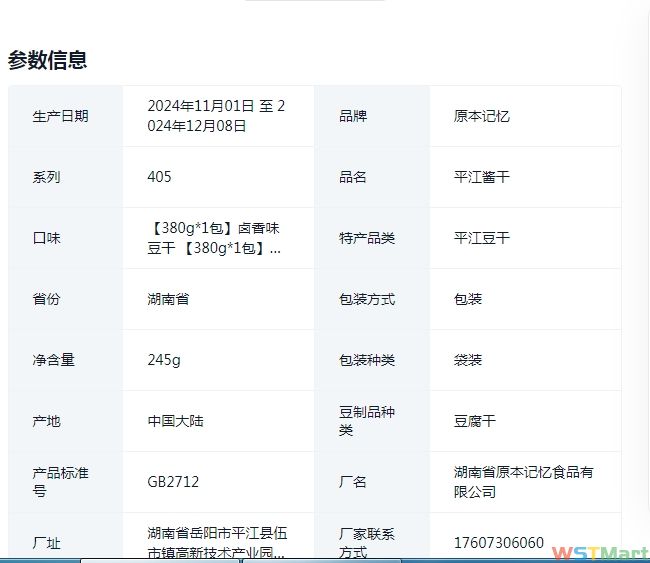Viewport: 650px width, 563px height.
Task: Click the specialty category value 平江豆干
Action: click(481, 238)
